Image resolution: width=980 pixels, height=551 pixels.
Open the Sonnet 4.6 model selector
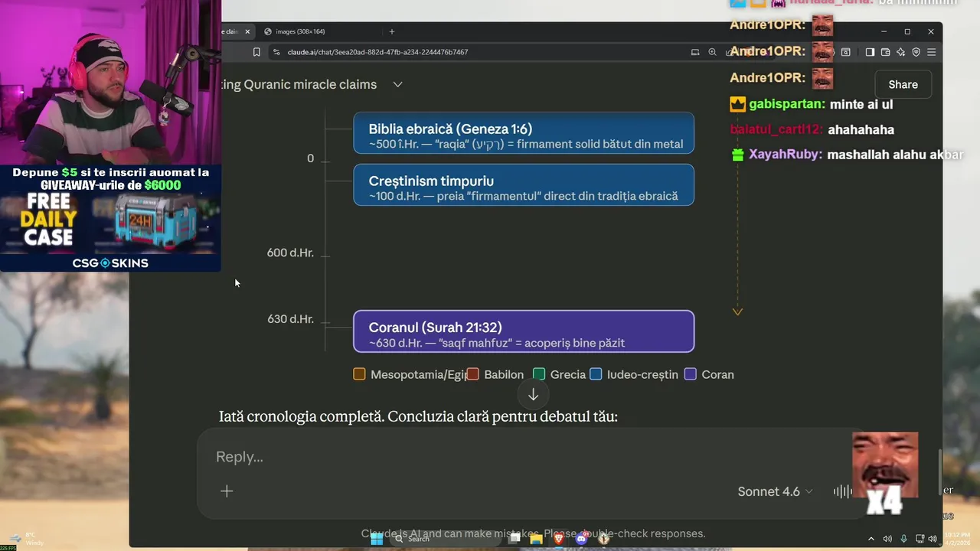(x=775, y=491)
